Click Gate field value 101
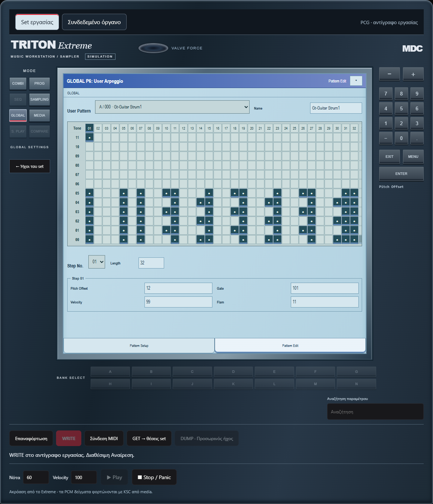This screenshot has height=504, width=433. 325,288
